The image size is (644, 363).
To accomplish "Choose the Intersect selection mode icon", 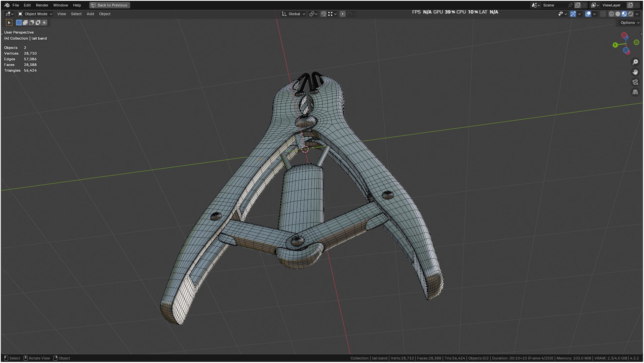I will (44, 23).
